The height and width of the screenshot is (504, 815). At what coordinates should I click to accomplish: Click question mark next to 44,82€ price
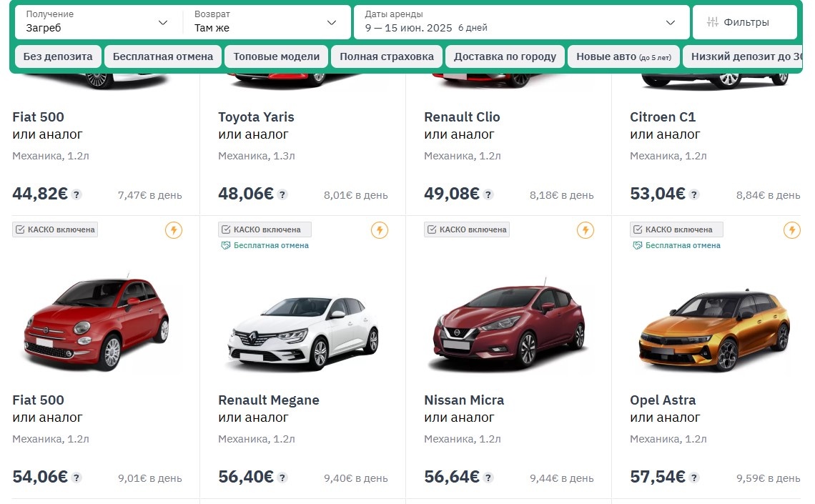(x=76, y=194)
